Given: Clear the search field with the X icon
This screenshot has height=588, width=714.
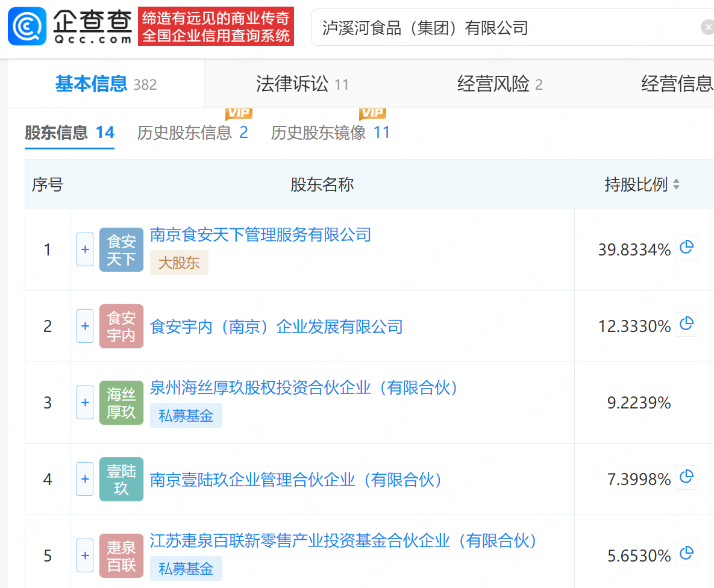Looking at the screenshot, I should click(707, 27).
